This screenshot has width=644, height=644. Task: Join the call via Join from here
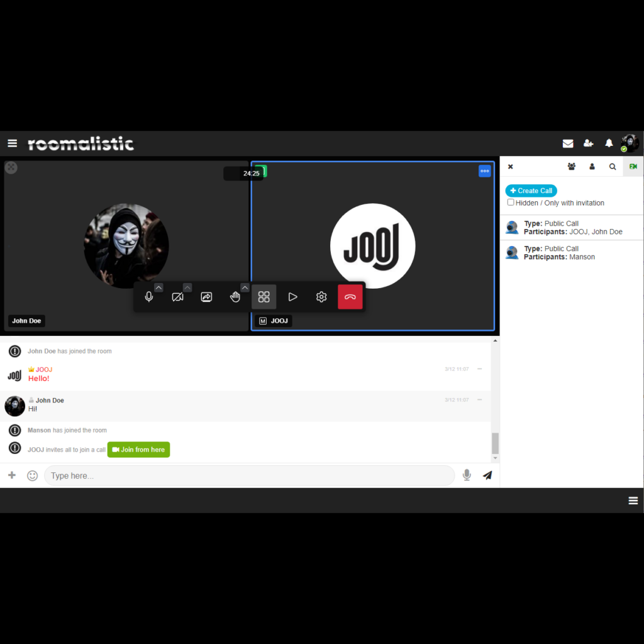click(138, 450)
